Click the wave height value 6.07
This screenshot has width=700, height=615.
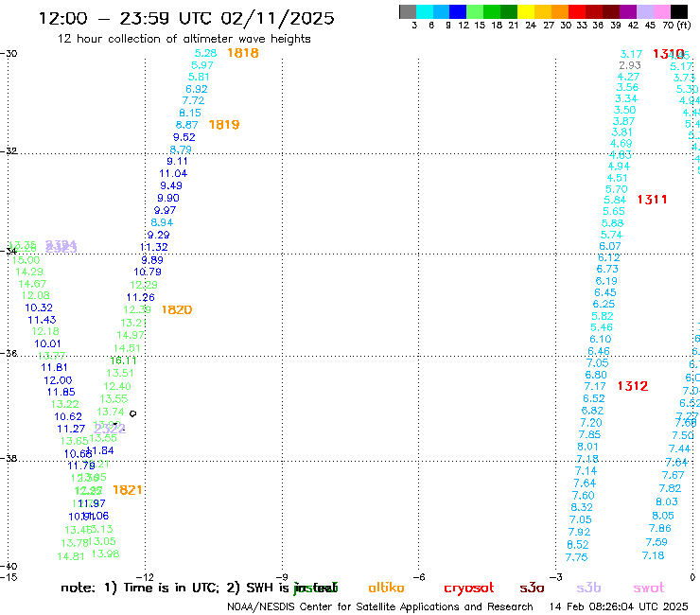pos(610,246)
